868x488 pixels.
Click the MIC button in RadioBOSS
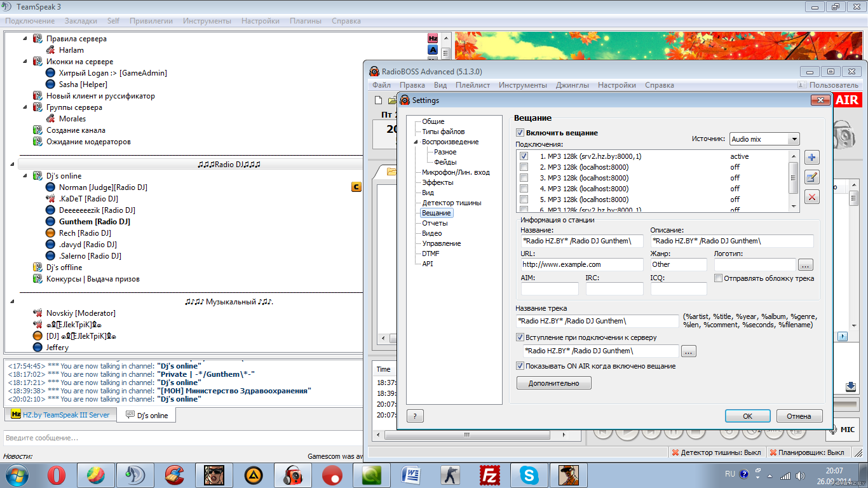click(x=842, y=430)
